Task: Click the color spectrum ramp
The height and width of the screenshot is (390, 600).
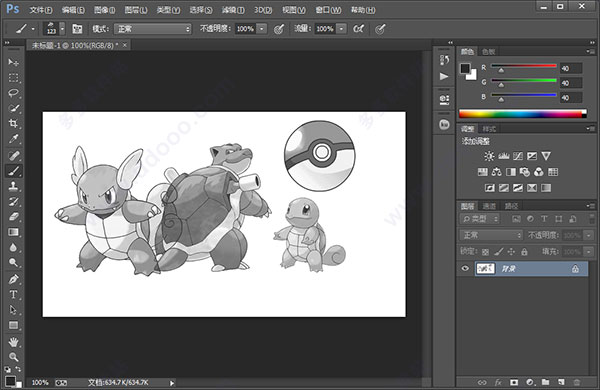Action: (523, 114)
